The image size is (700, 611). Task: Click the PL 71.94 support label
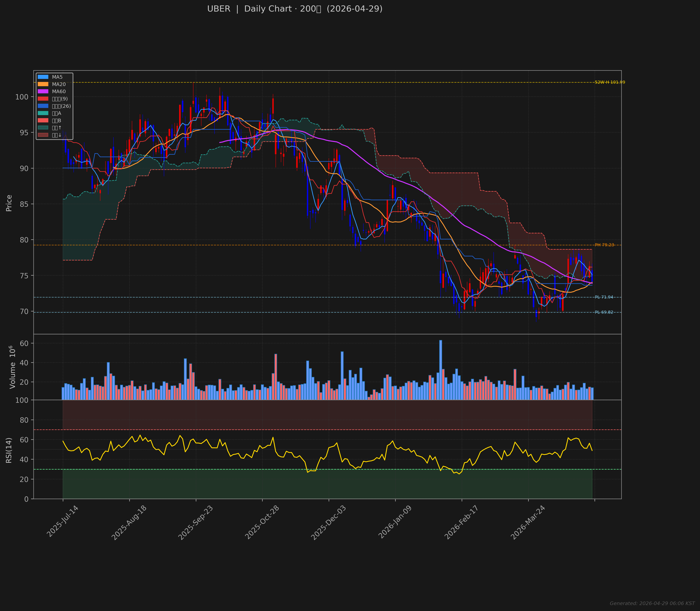coord(604,297)
